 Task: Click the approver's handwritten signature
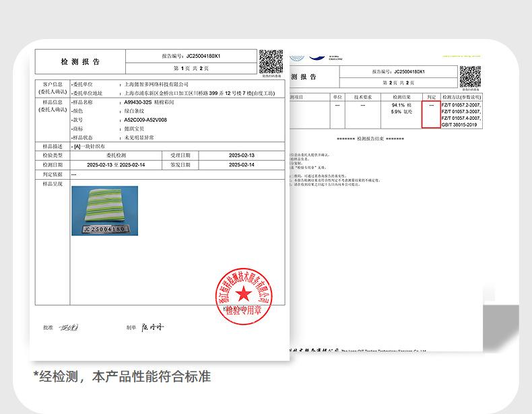coord(69,327)
